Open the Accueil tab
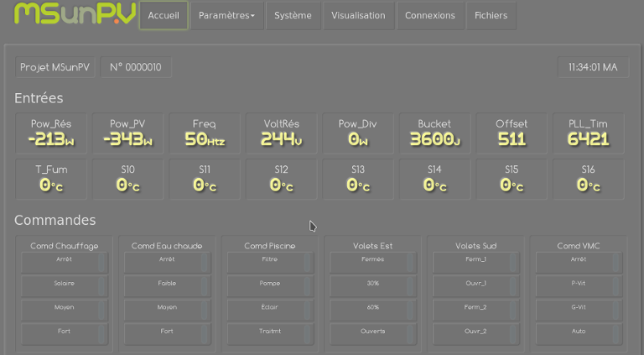The height and width of the screenshot is (355, 644). pyautogui.click(x=163, y=15)
